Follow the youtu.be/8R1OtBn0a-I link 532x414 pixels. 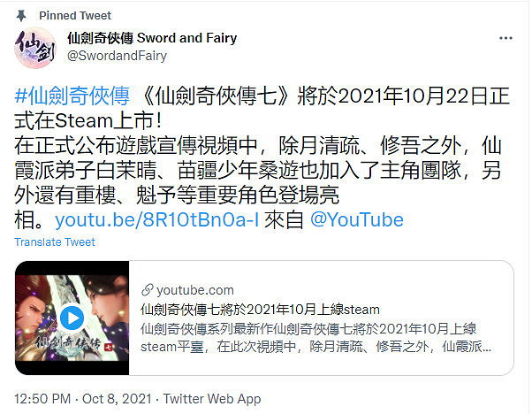[x=156, y=219]
